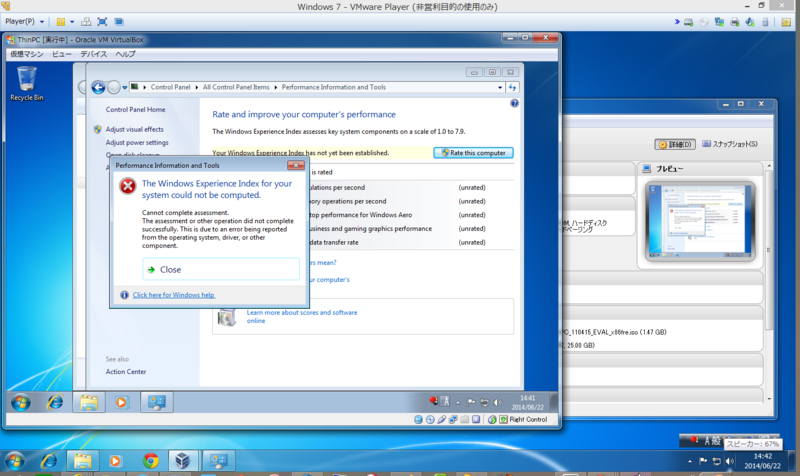
Task: Click VirtualBox mouse integration status icon
Action: [492, 419]
